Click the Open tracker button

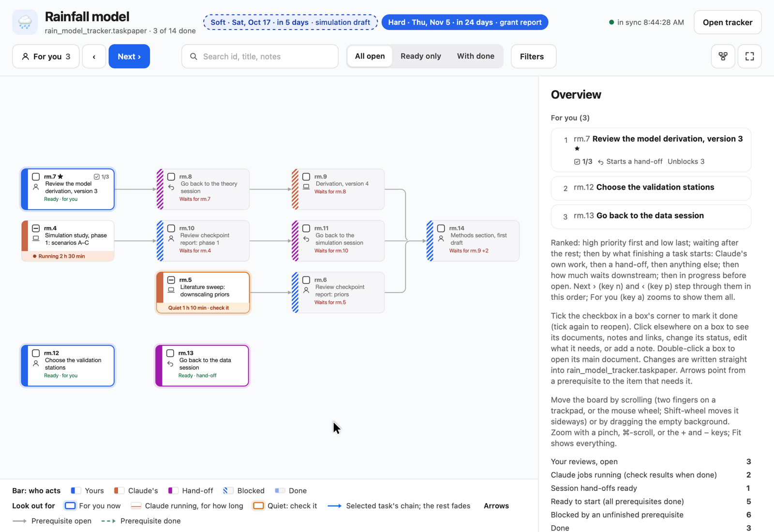[x=727, y=22]
